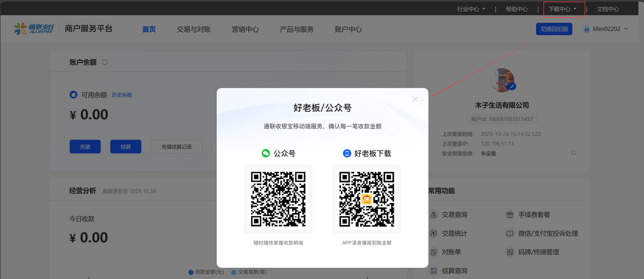Click the 数据更新至 2025.10.24 text
The width and height of the screenshot is (644, 279).
coord(129,192)
